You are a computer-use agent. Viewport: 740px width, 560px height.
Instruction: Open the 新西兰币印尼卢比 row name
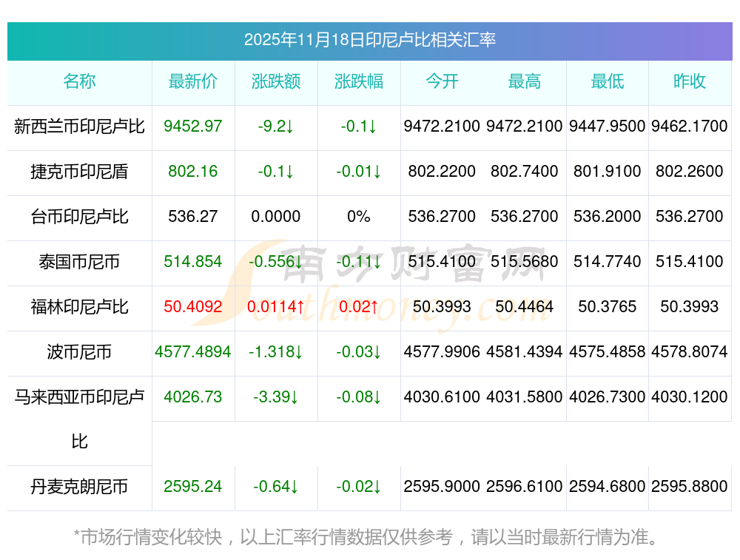(79, 126)
